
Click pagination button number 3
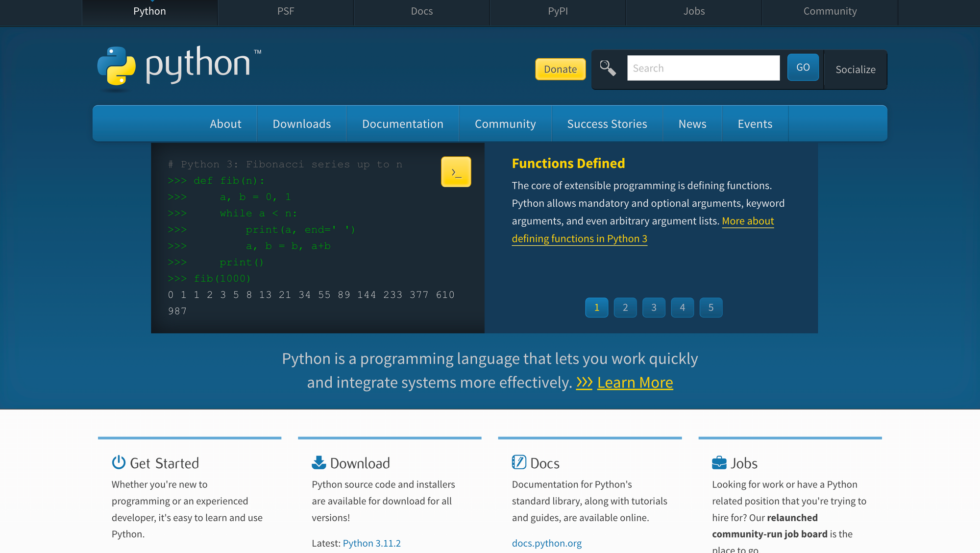654,308
